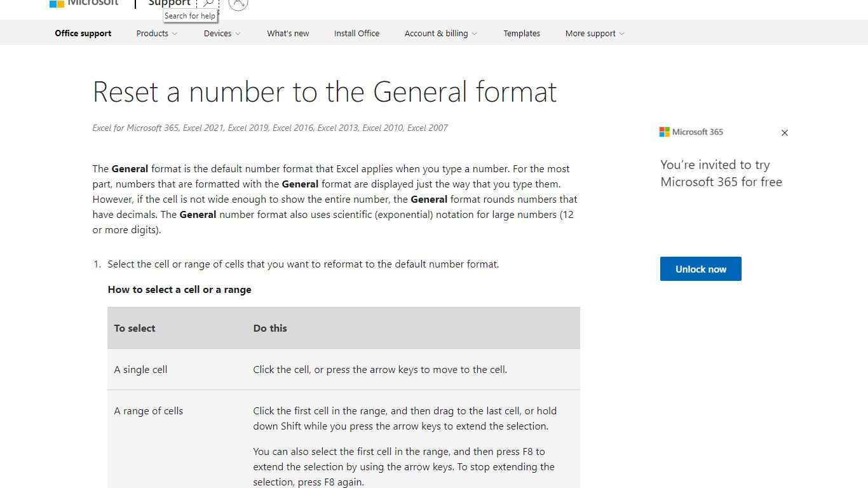Click the Support link in header

[169, 3]
